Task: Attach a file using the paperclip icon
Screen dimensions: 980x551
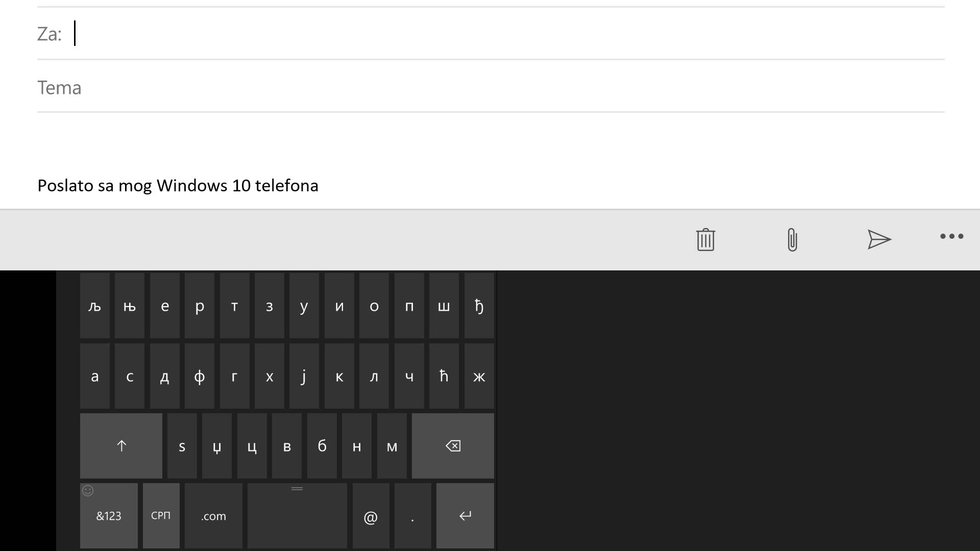Action: coord(792,239)
